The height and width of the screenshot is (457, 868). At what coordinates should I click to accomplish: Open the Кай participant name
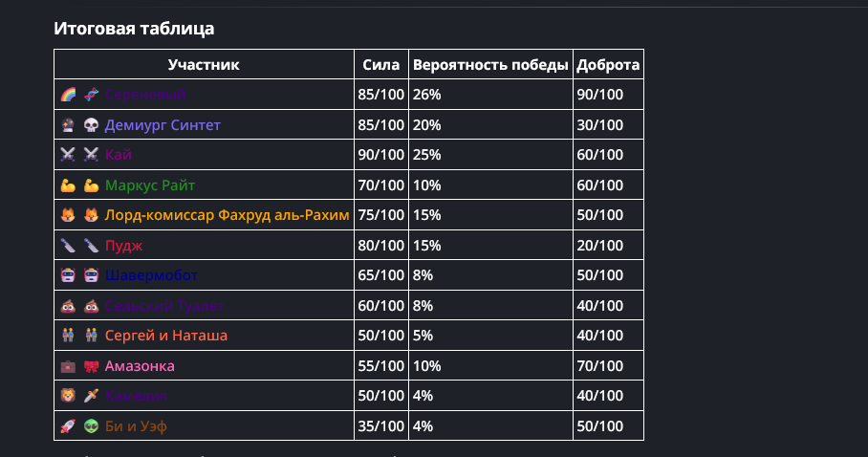(x=118, y=155)
